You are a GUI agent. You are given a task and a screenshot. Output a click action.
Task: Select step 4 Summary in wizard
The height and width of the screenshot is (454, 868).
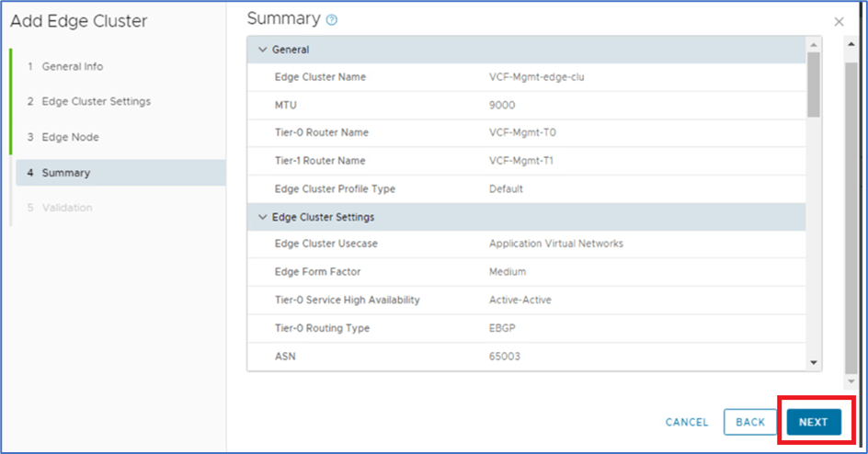pos(65,172)
